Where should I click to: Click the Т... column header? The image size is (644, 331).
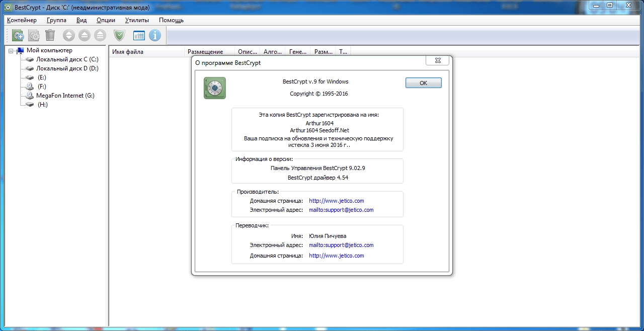pyautogui.click(x=343, y=51)
